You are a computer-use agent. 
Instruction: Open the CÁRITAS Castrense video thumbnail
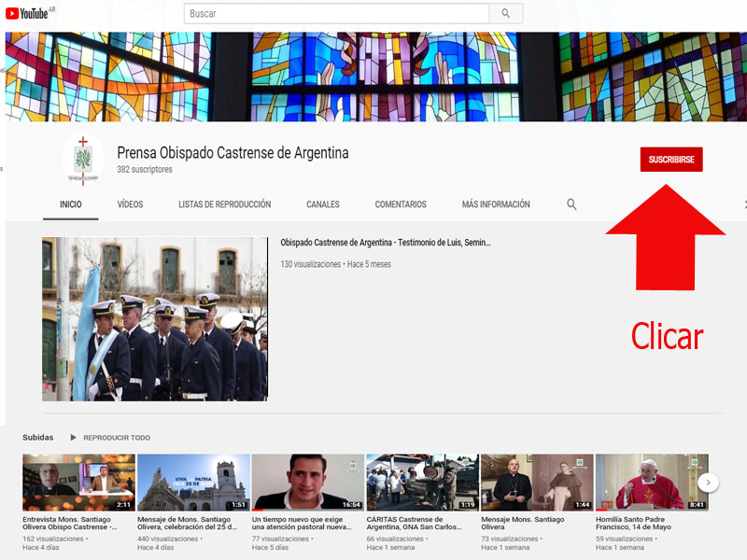(x=423, y=483)
